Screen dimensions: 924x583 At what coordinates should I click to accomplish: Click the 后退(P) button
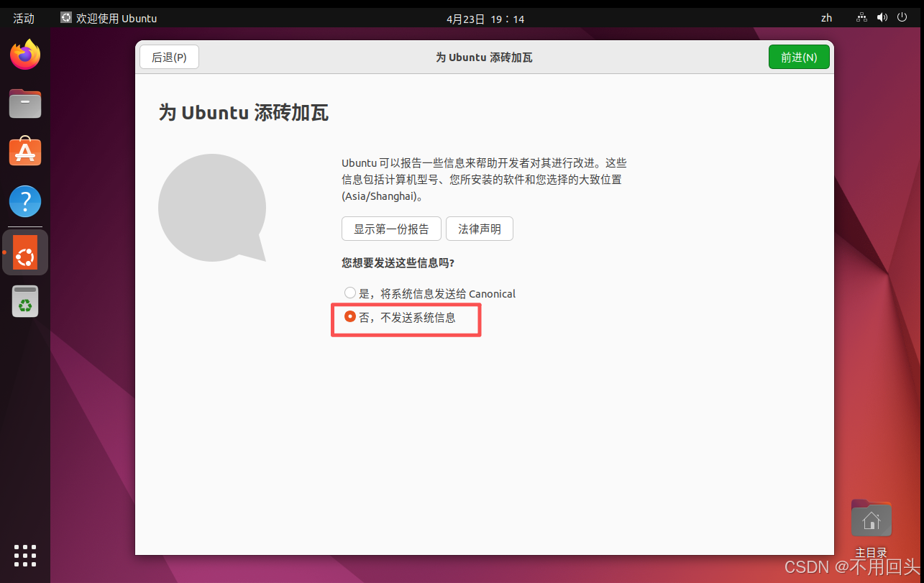click(x=169, y=58)
